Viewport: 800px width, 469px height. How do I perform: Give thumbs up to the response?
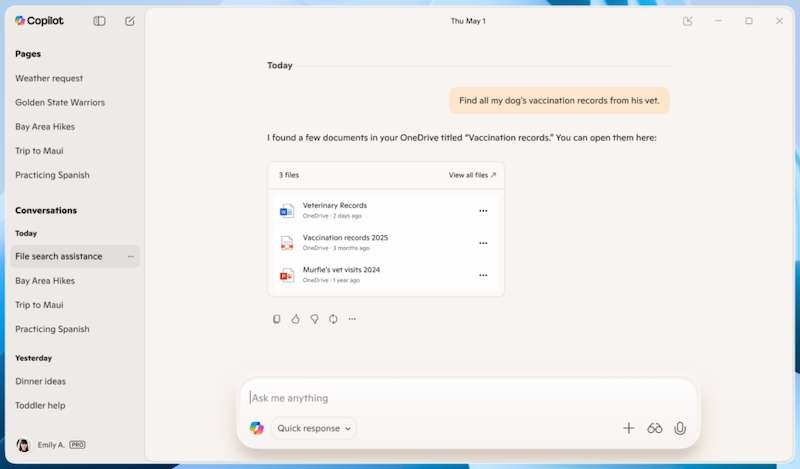tap(295, 319)
